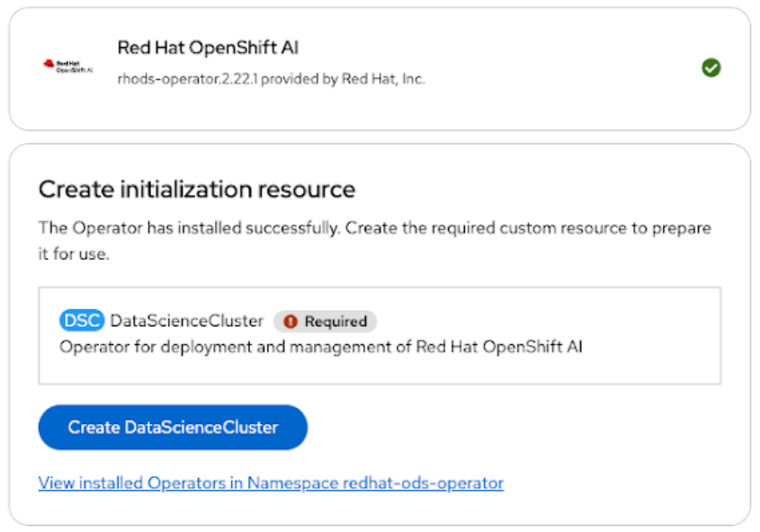Click the Required status label
This screenshot has width=760, height=532.
335,322
